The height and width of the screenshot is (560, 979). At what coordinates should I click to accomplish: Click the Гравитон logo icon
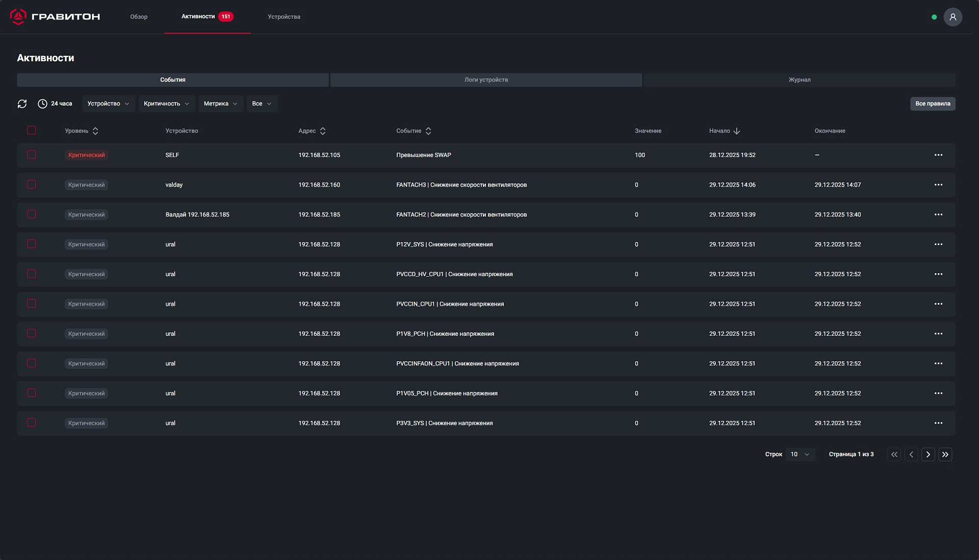tap(18, 17)
